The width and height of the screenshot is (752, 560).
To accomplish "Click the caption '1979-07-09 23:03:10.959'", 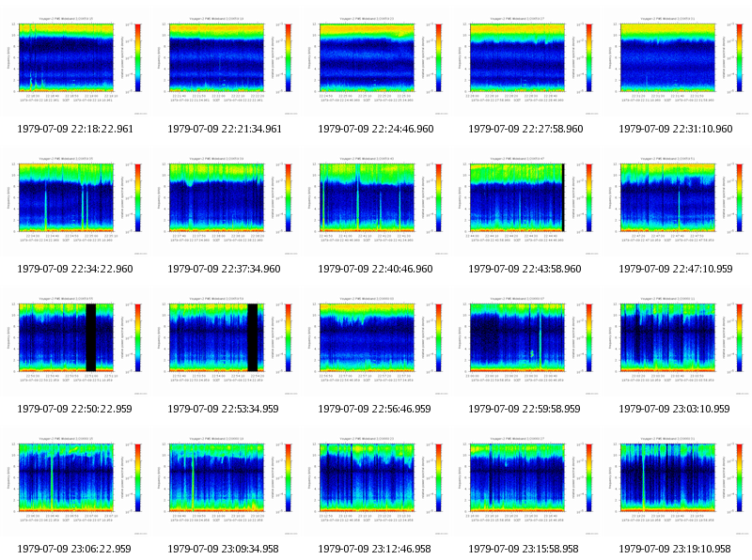I will pos(674,409).
